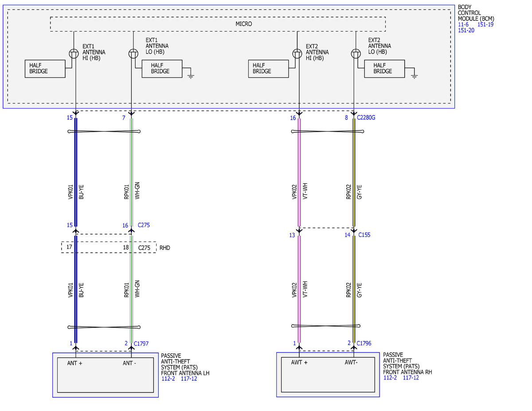Select the Body Control Module (BCM) title
The width and height of the screenshot is (532, 411).
(x=476, y=13)
